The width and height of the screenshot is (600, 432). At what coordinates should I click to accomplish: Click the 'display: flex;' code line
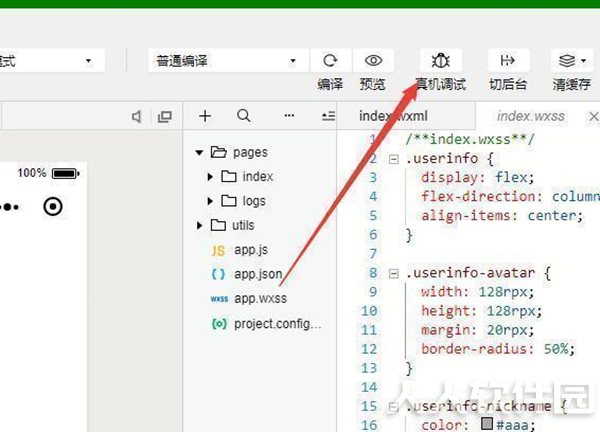(x=477, y=178)
